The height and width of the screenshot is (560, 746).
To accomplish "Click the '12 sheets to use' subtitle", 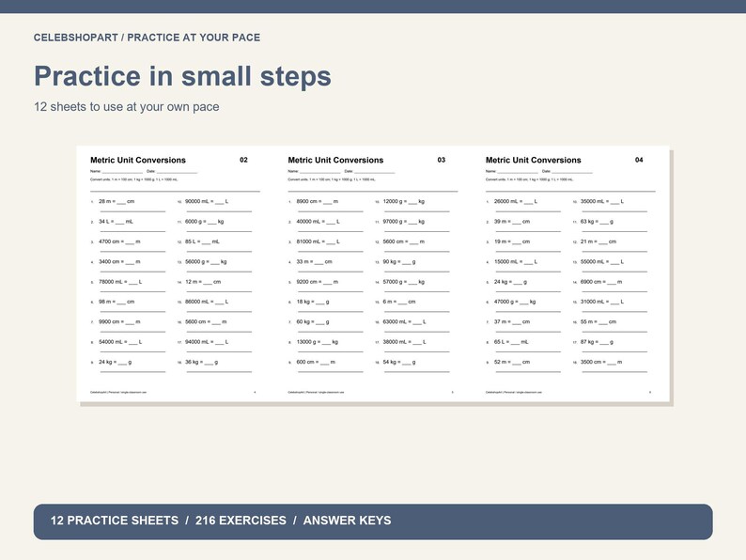I will tap(127, 106).
